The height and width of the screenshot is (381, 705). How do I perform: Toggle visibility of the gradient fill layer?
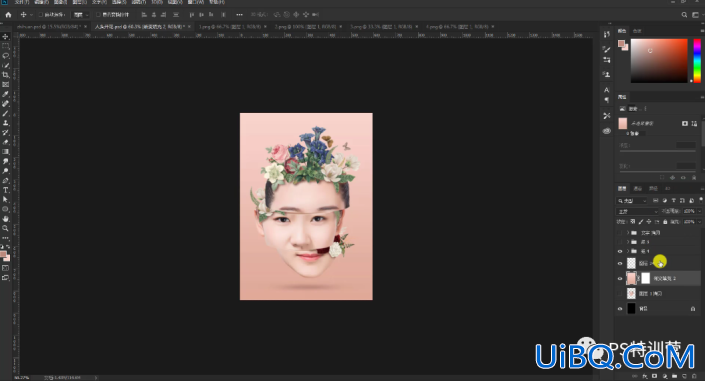coord(620,278)
